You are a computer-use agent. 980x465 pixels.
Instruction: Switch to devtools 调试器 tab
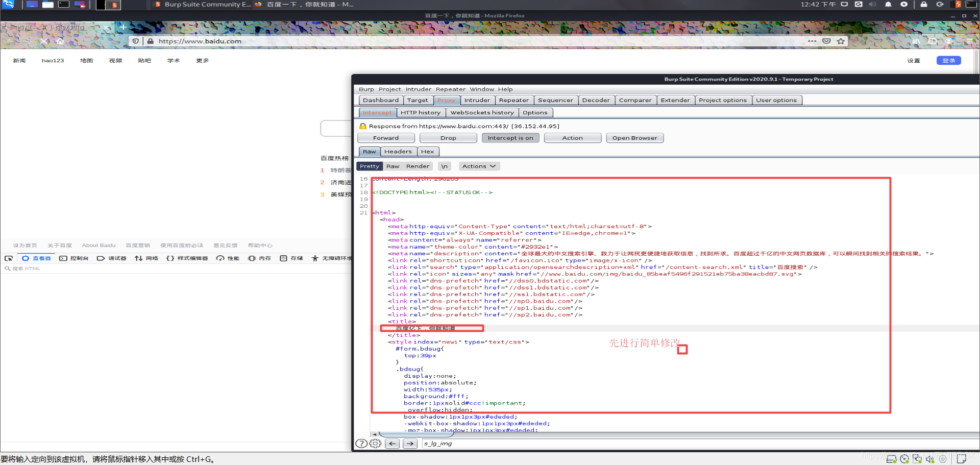click(x=112, y=258)
